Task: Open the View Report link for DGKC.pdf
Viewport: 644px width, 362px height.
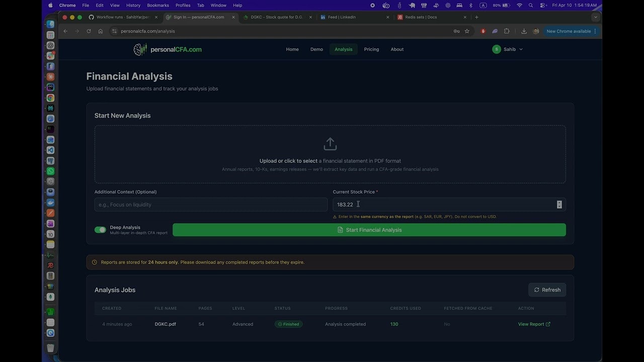Action: pyautogui.click(x=534, y=324)
